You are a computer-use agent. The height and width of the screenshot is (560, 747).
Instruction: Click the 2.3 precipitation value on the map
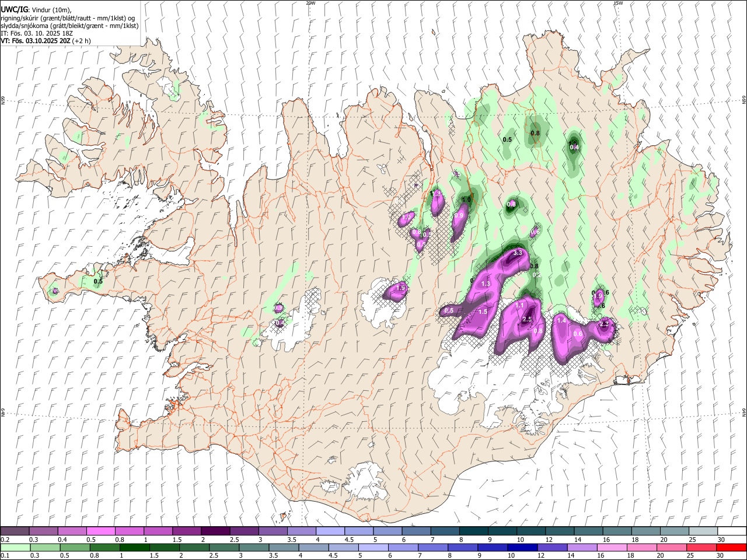click(604, 324)
